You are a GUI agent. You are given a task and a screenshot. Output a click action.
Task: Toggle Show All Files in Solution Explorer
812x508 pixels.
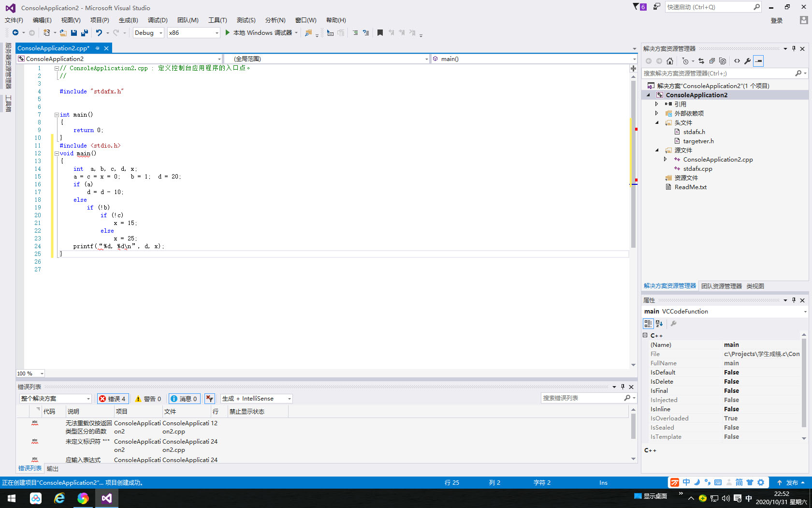click(723, 61)
